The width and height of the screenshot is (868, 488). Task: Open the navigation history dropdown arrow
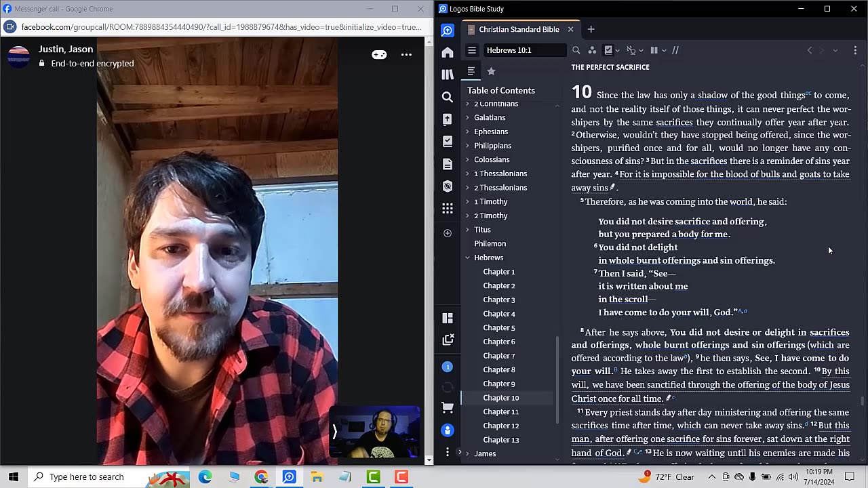835,50
